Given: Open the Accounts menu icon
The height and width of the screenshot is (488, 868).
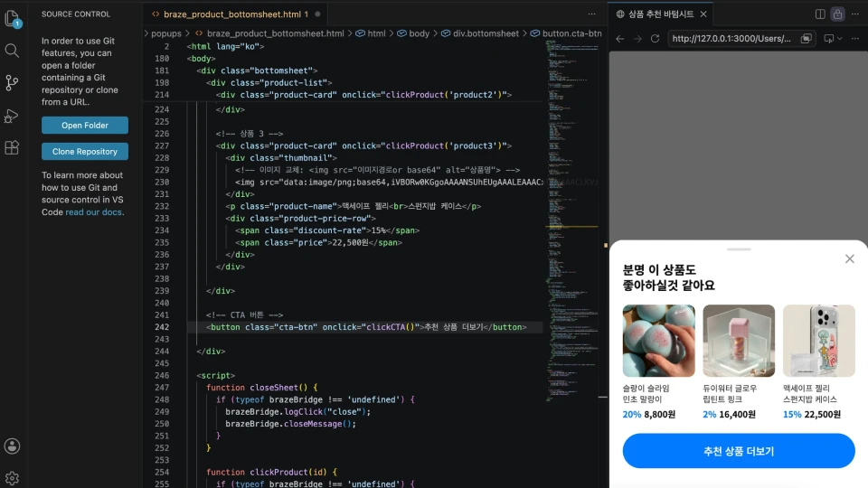Looking at the screenshot, I should coord(12,446).
